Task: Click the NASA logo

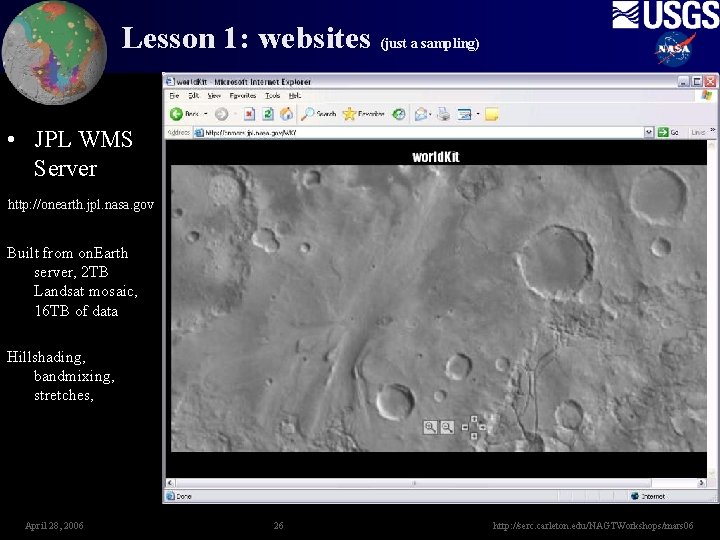Action: (674, 49)
